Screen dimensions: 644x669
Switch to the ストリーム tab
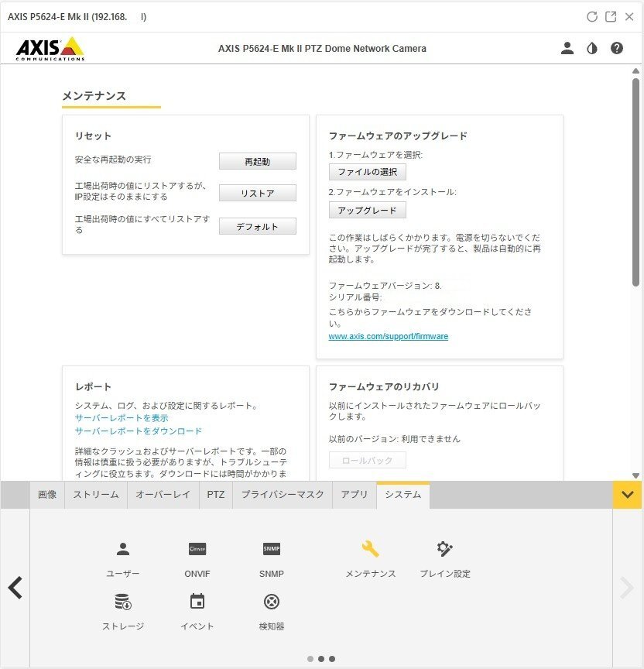95,495
